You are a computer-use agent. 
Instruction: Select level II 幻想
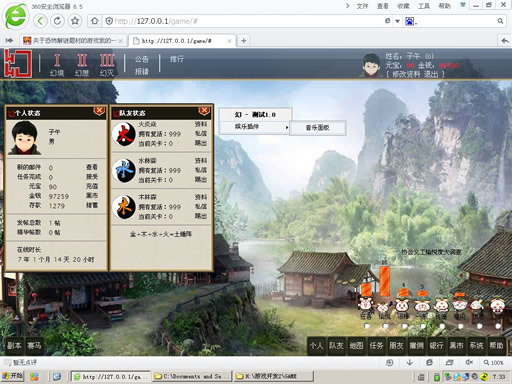point(82,65)
